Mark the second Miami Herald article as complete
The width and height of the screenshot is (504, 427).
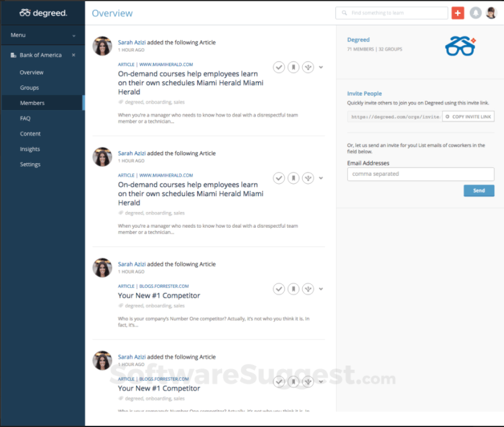[x=279, y=178]
